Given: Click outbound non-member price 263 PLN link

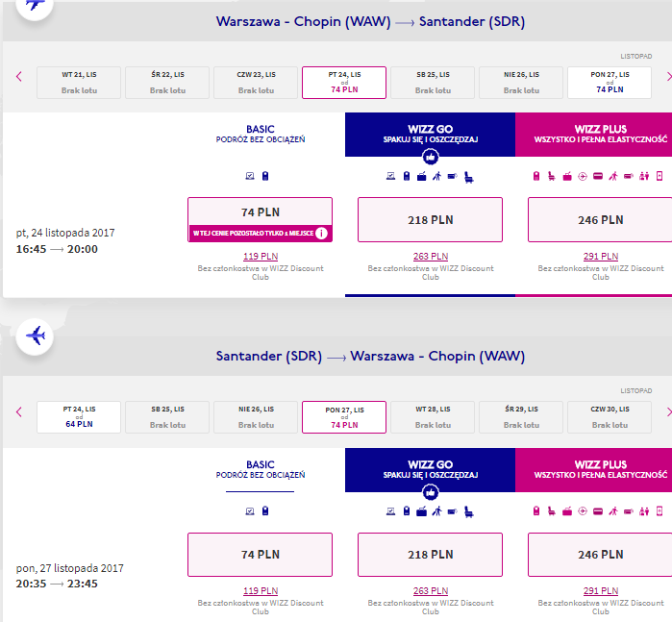Looking at the screenshot, I should pyautogui.click(x=431, y=257).
